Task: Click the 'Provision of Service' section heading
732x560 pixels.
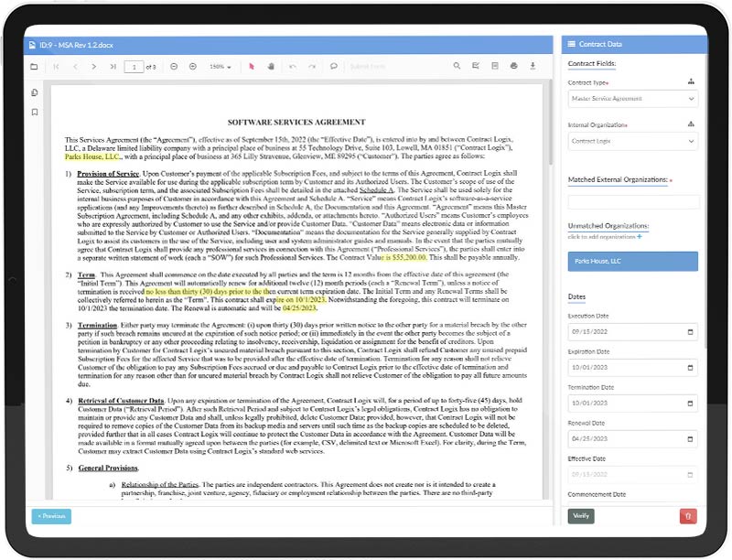Action: click(108, 173)
